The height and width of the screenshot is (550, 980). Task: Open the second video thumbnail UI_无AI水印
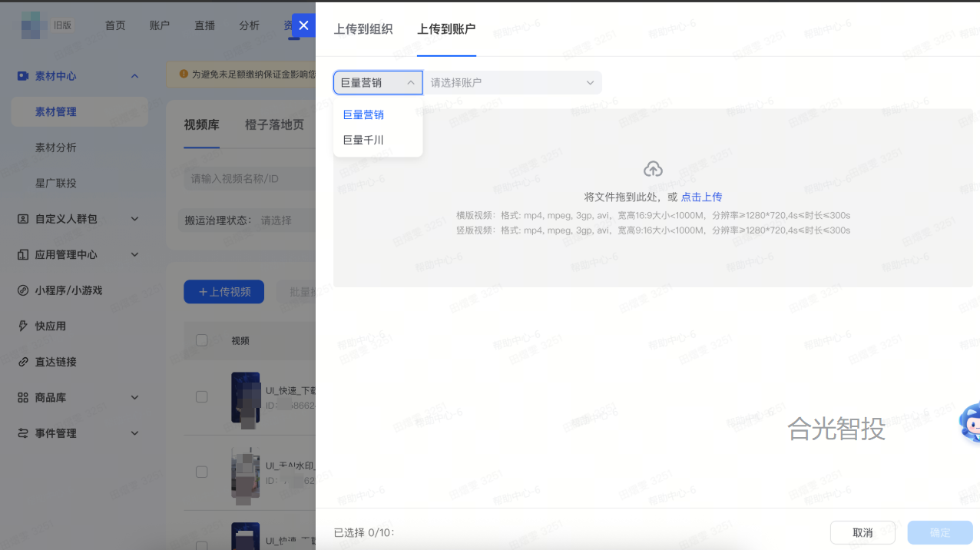tap(246, 472)
